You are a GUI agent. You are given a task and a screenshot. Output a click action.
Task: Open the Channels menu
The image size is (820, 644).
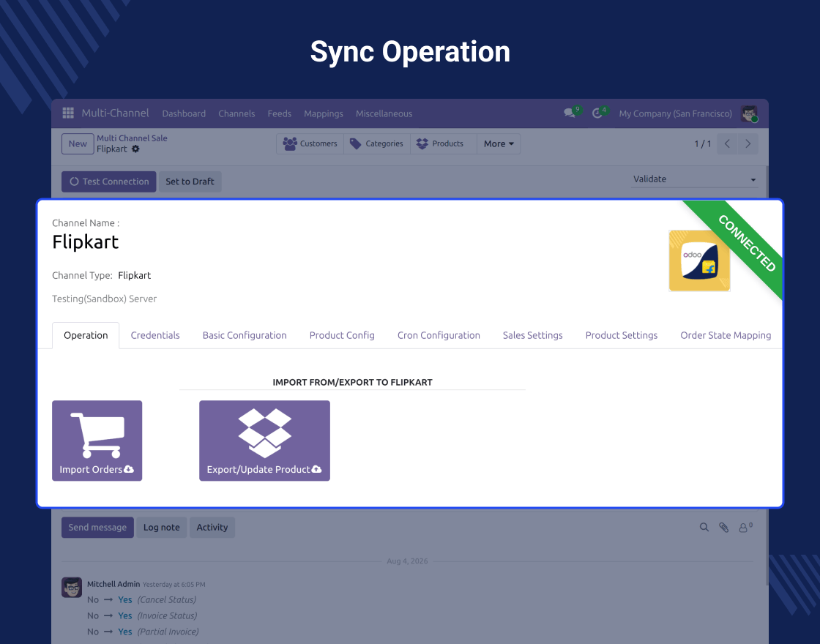(x=236, y=113)
